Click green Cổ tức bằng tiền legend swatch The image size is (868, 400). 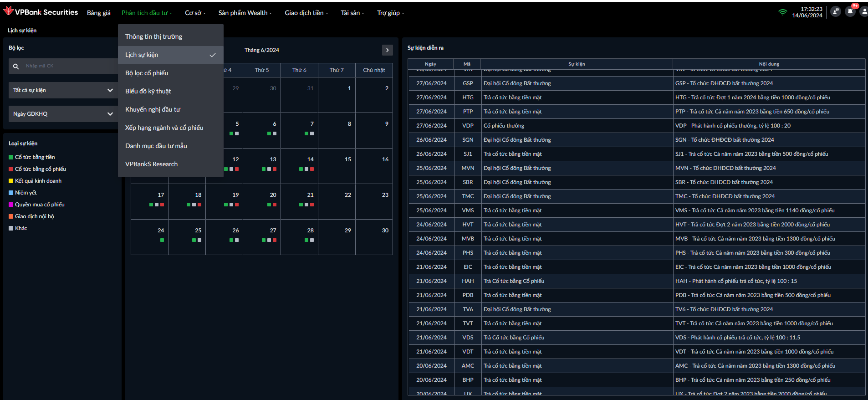coord(11,157)
